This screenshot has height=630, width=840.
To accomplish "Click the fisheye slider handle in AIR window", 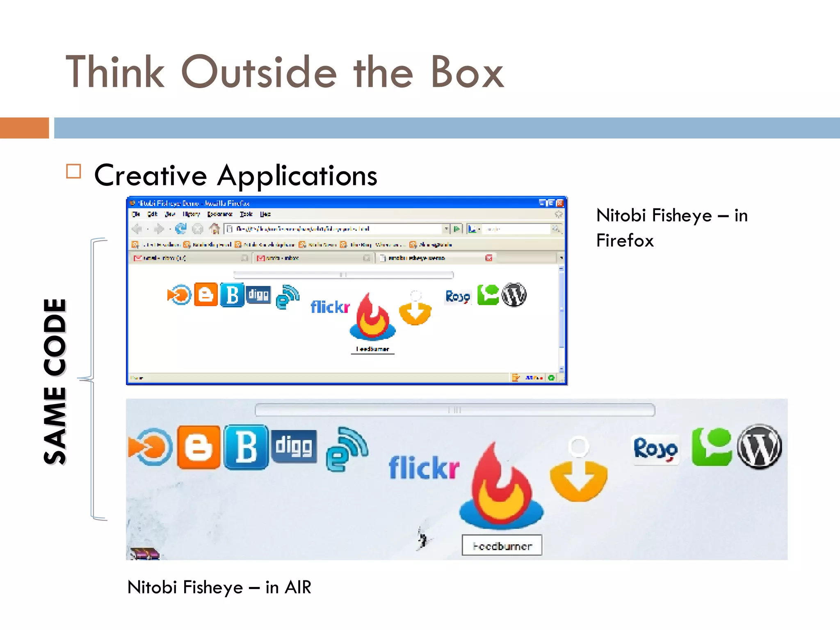I will pyautogui.click(x=455, y=410).
